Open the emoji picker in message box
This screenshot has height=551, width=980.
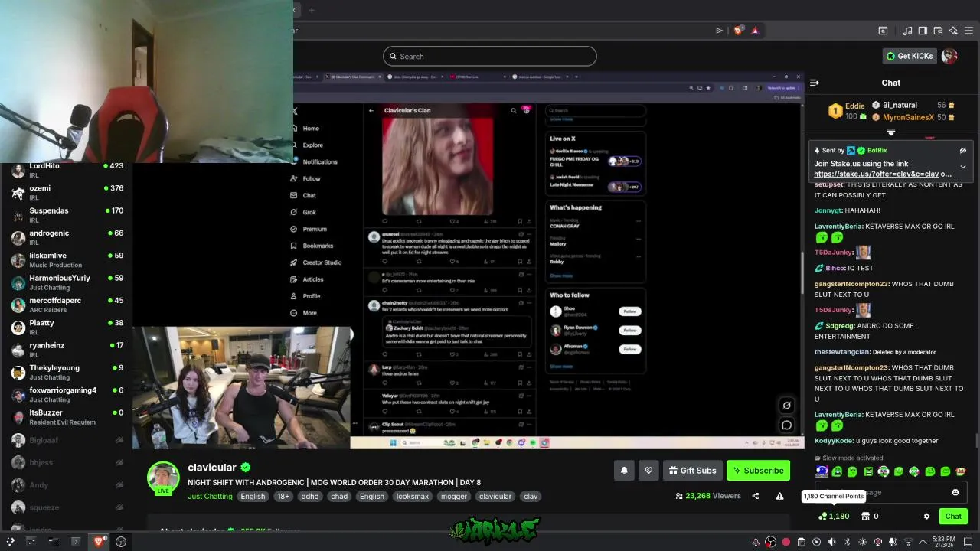955,492
